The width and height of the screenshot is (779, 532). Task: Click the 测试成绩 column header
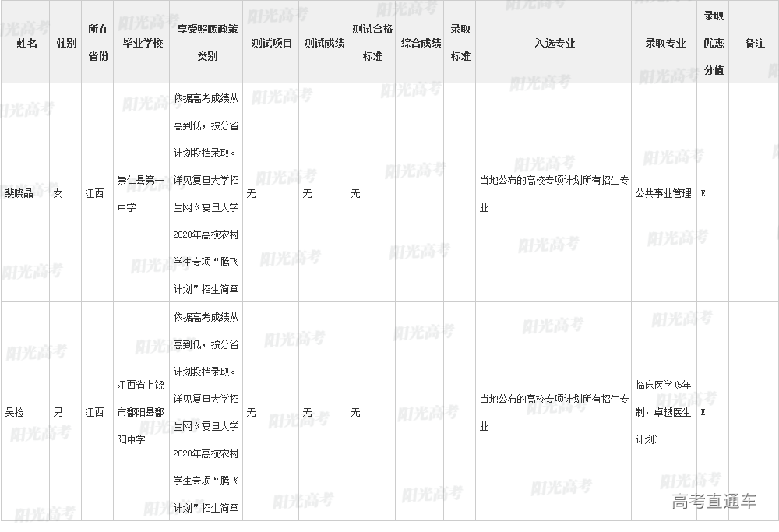point(323,44)
